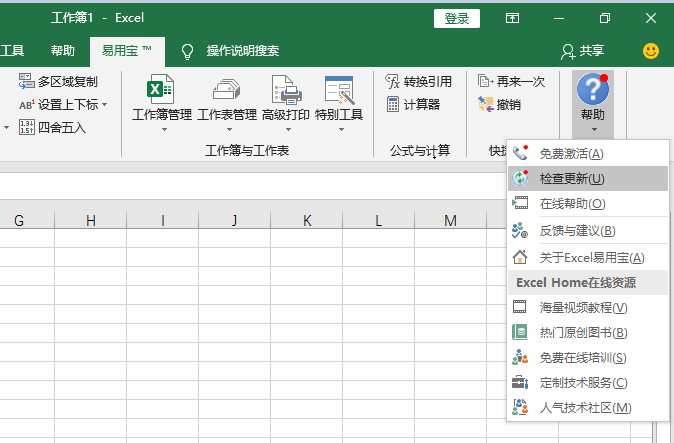Open the 特别工具 special tools icon
The width and height of the screenshot is (674, 443).
tap(339, 98)
